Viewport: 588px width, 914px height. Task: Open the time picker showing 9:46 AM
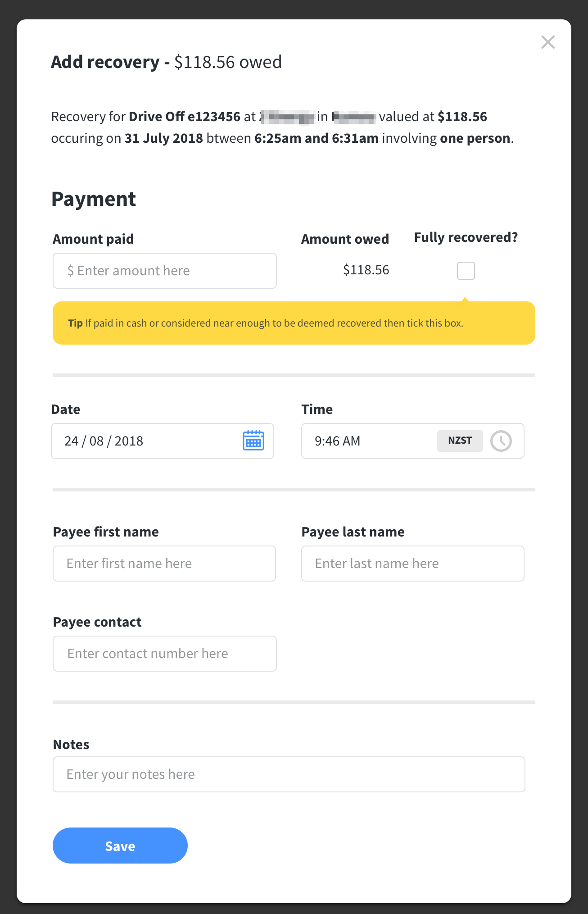360,441
